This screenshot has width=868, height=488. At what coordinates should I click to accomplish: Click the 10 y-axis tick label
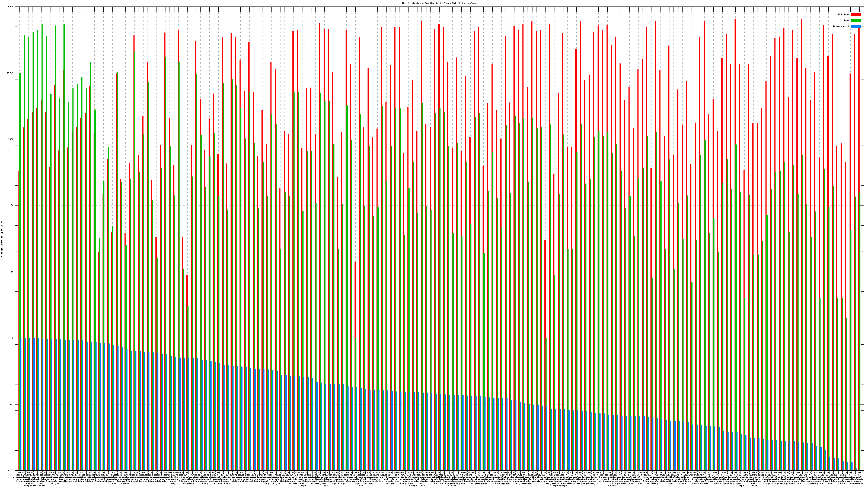coord(12,272)
